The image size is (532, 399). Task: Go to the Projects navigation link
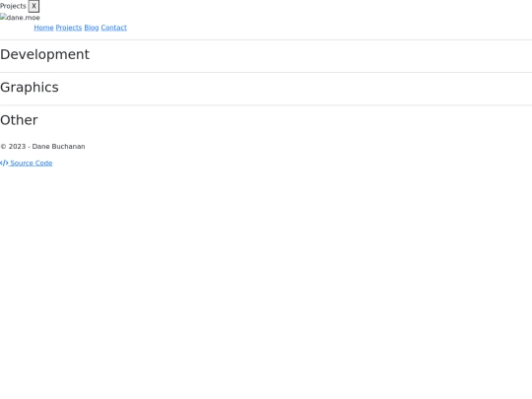pyautogui.click(x=69, y=28)
